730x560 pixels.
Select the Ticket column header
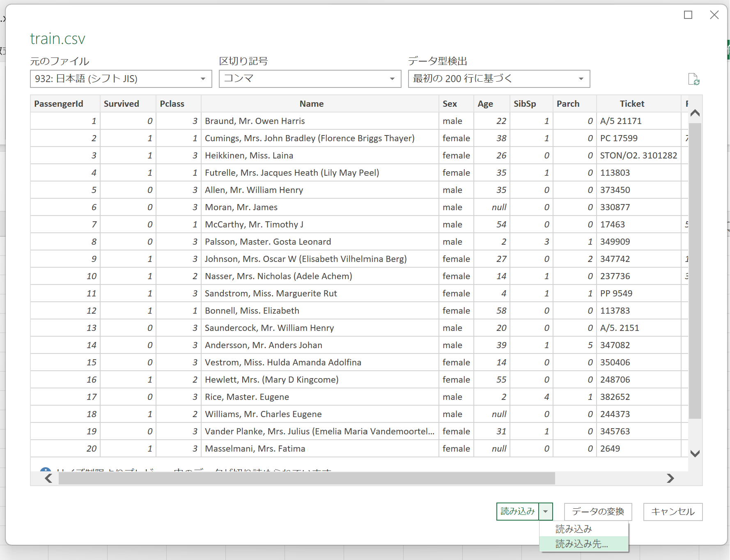coord(632,103)
